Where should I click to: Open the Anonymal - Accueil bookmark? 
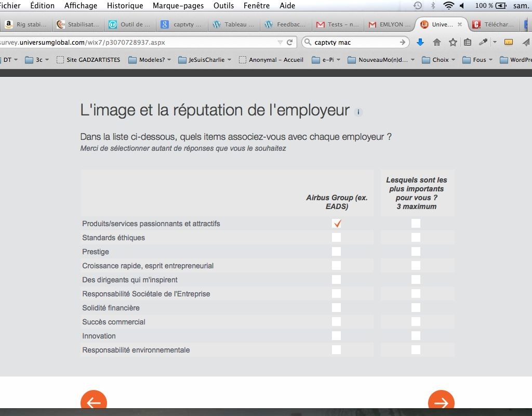271,60
